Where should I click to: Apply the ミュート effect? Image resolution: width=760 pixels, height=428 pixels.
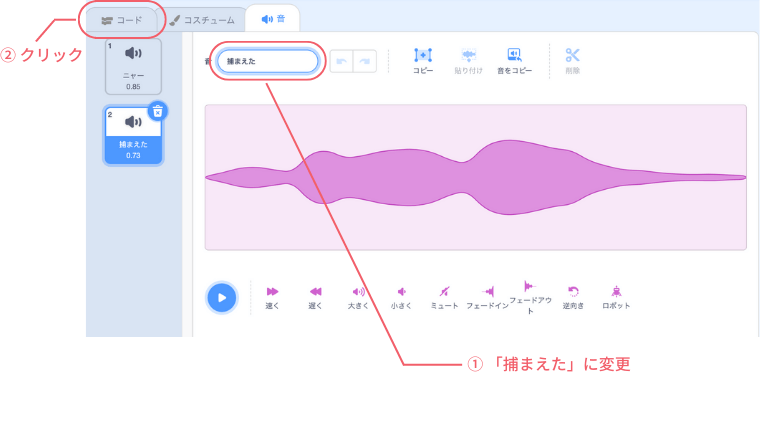[x=444, y=298]
